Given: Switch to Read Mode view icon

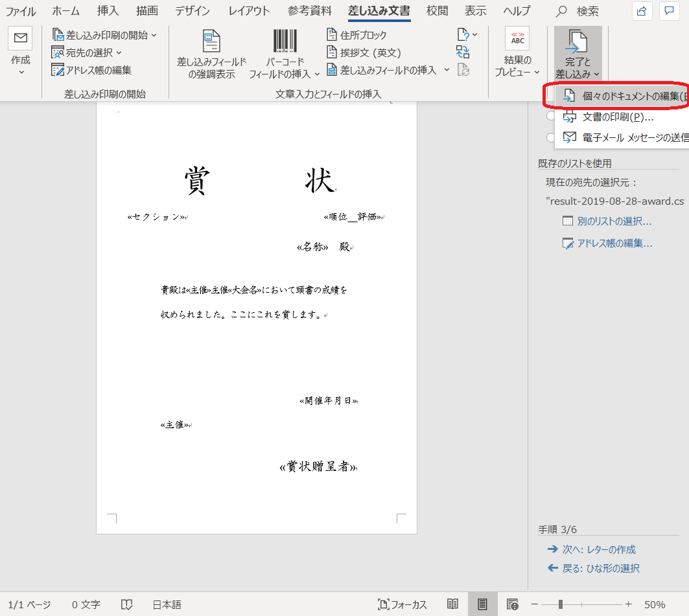Looking at the screenshot, I should pos(453,604).
